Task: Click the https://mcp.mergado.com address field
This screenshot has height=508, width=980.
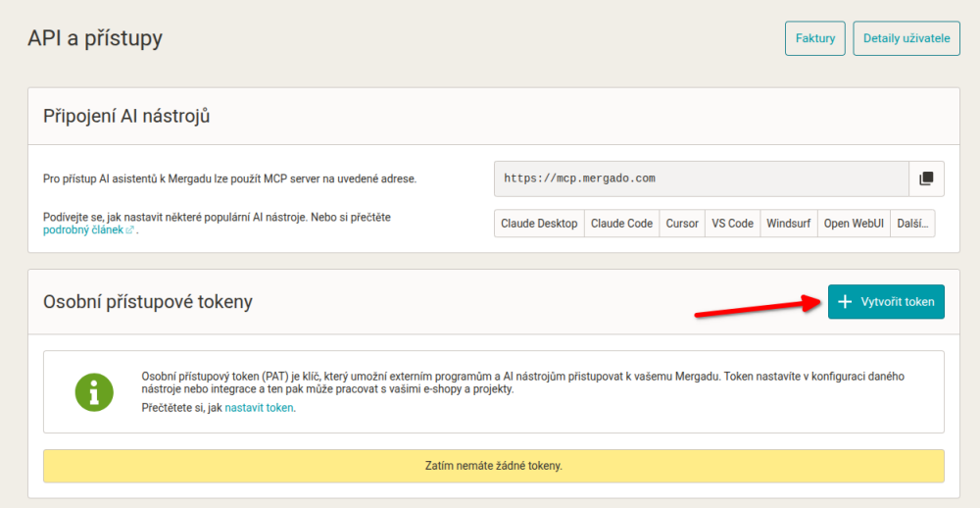Action: pos(702,178)
